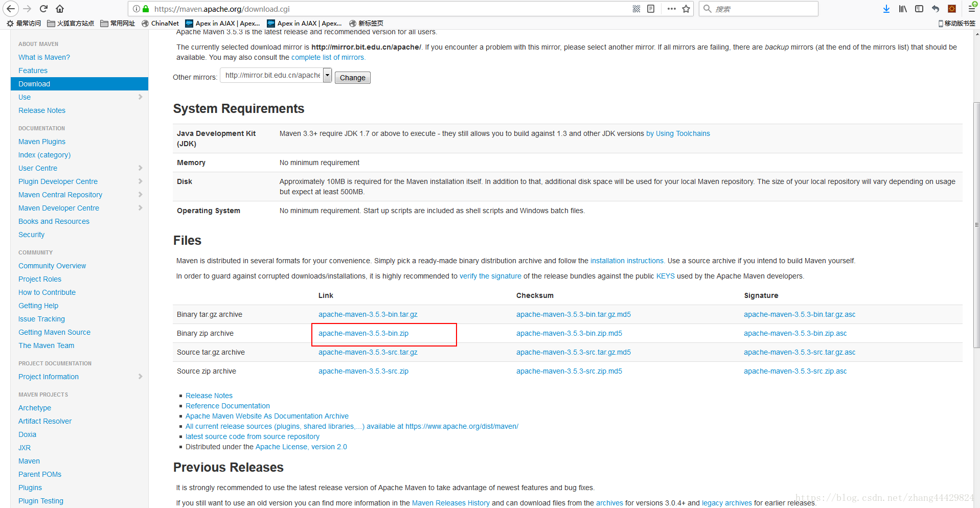Toggle reader view icon
Image resolution: width=980 pixels, height=508 pixels.
pos(651,9)
